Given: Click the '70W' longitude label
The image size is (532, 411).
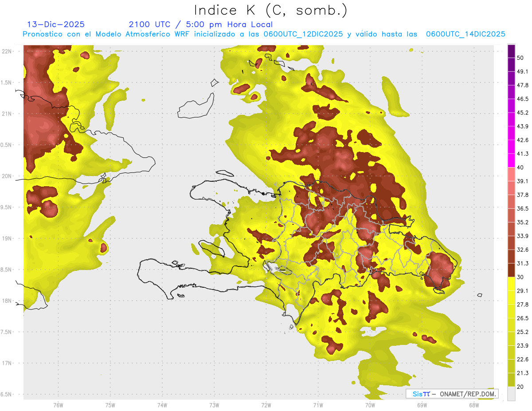Looking at the screenshot, I should [x=370, y=405].
